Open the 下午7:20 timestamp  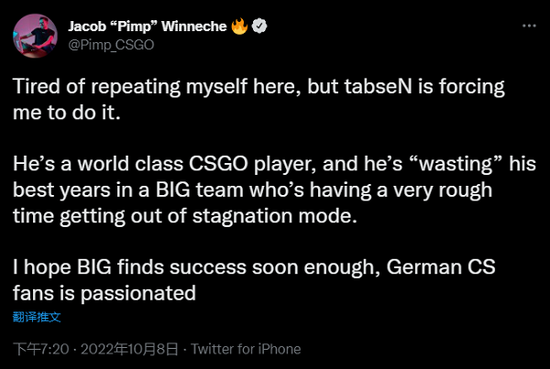coord(41,349)
